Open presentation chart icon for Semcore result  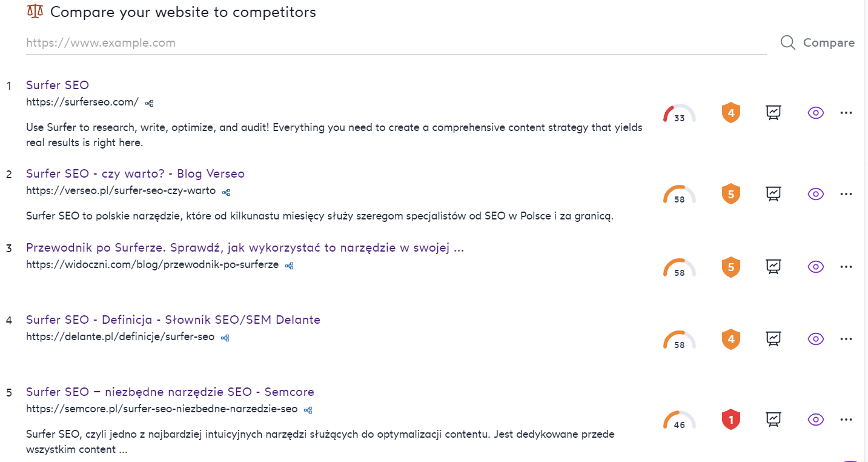pyautogui.click(x=773, y=420)
